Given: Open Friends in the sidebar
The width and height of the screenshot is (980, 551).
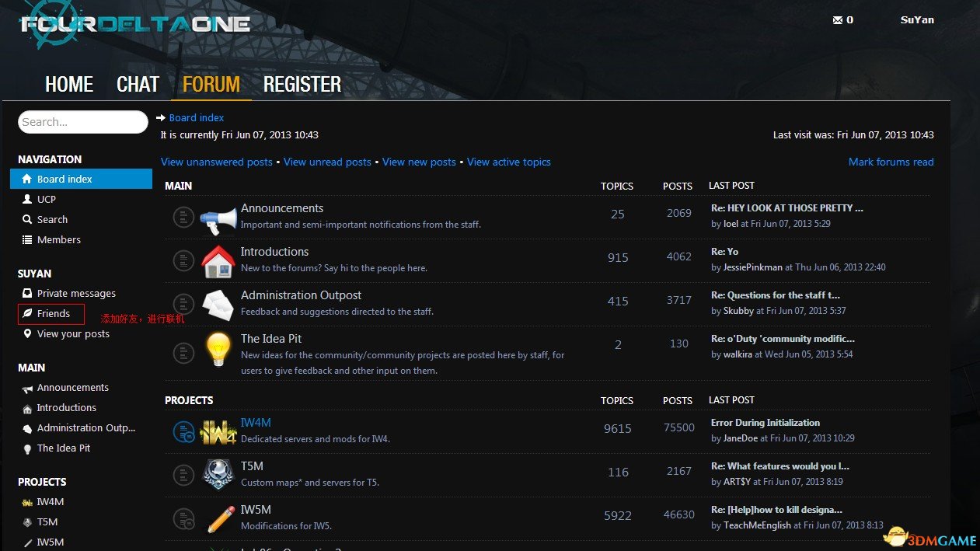Looking at the screenshot, I should click(53, 314).
